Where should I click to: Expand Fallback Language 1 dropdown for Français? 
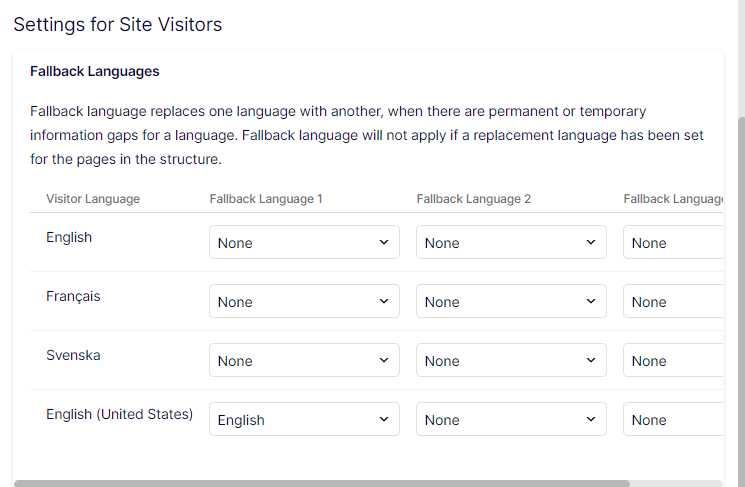click(304, 302)
